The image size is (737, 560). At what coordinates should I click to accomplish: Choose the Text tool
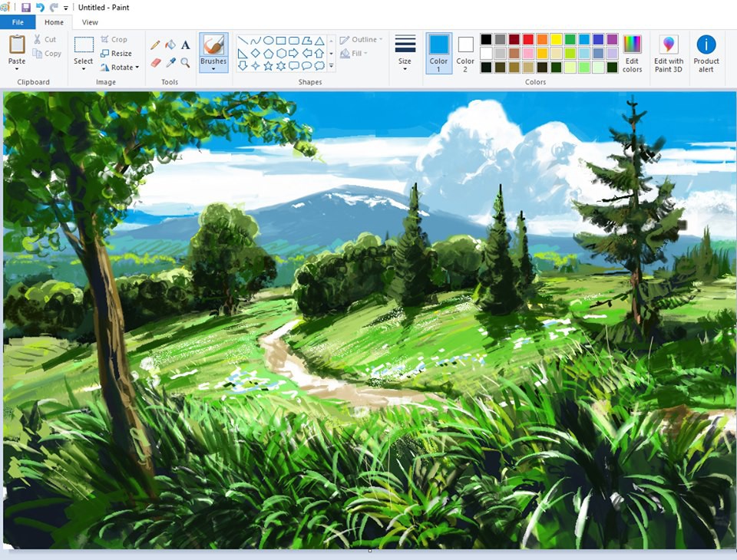click(x=185, y=45)
